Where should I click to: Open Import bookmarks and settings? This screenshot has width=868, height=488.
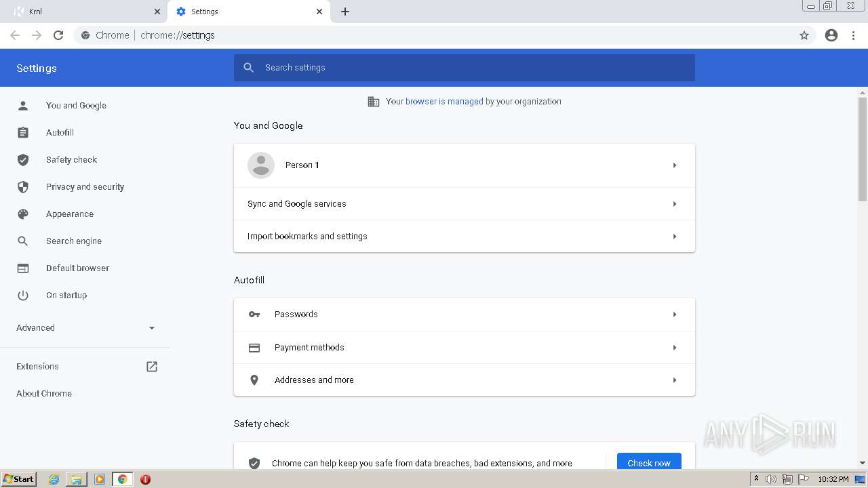point(465,237)
